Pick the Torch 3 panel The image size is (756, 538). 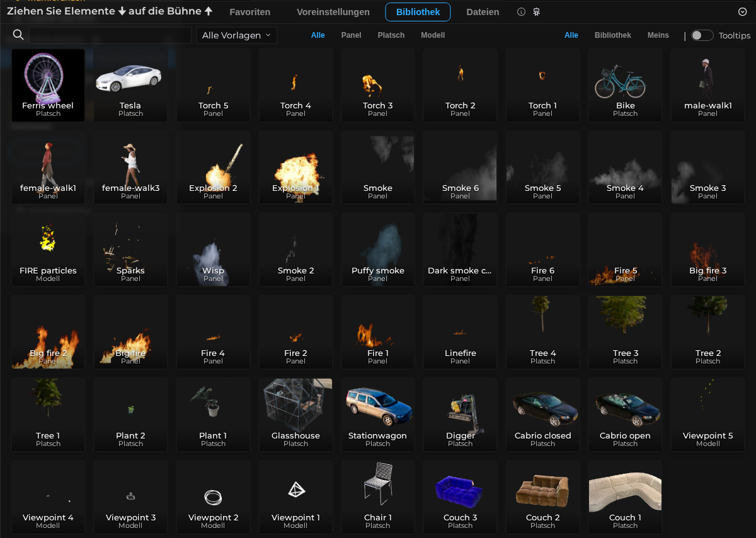(x=378, y=85)
